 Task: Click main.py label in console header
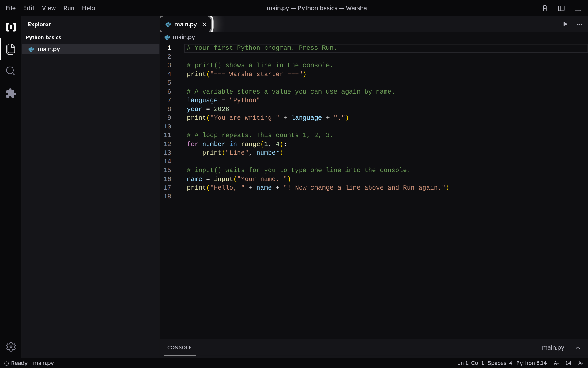click(x=553, y=347)
